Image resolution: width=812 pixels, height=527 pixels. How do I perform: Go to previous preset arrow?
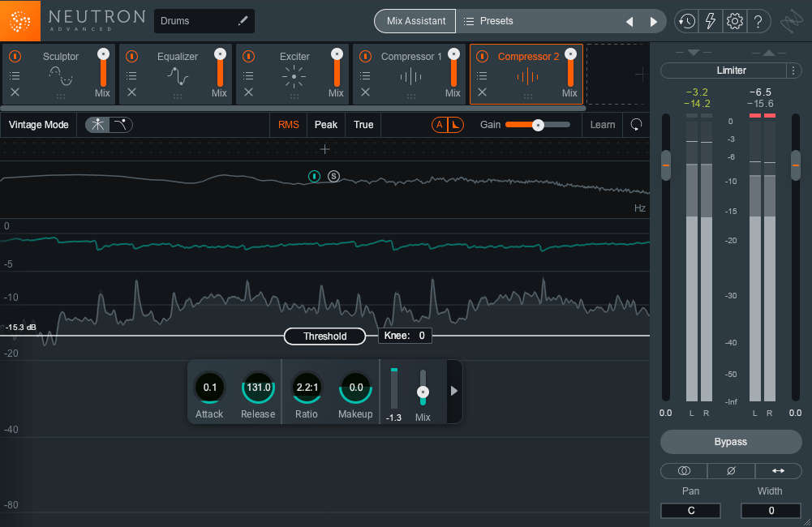tap(629, 22)
